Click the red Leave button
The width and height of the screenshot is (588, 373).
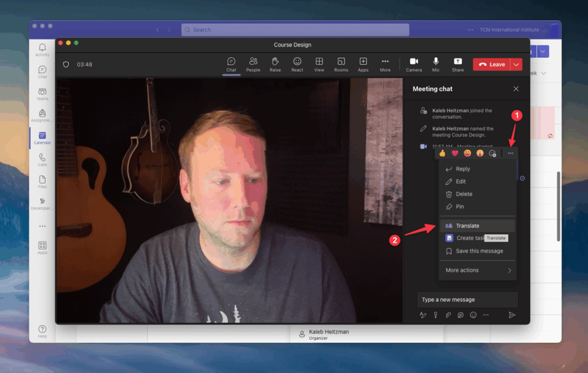tap(492, 64)
